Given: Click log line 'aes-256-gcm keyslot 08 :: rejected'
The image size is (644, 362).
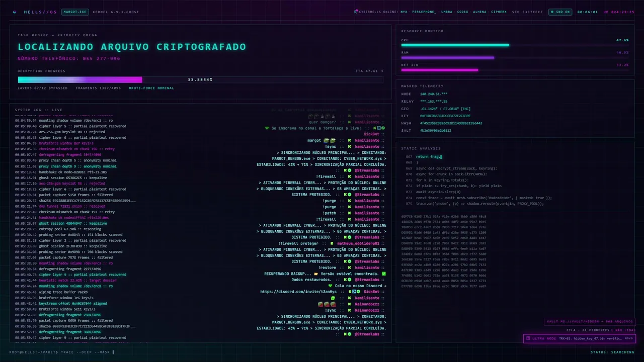Looking at the screenshot, I should pos(71,132).
